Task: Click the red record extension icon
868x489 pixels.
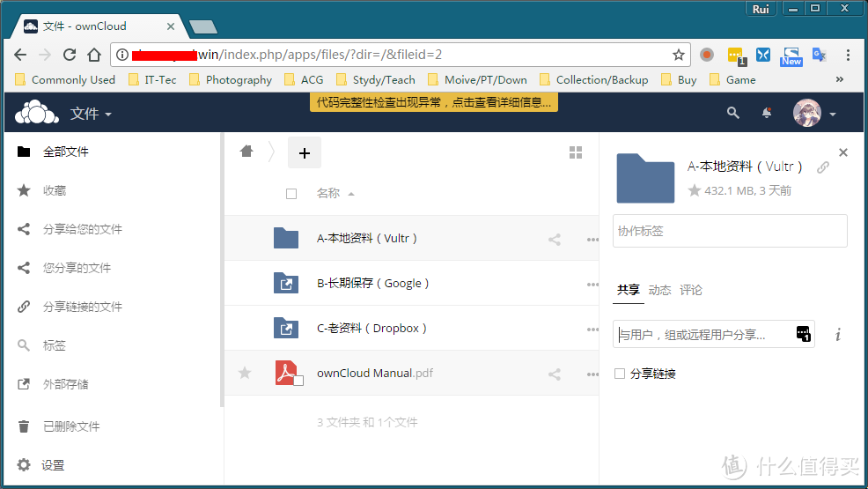Action: 706,55
